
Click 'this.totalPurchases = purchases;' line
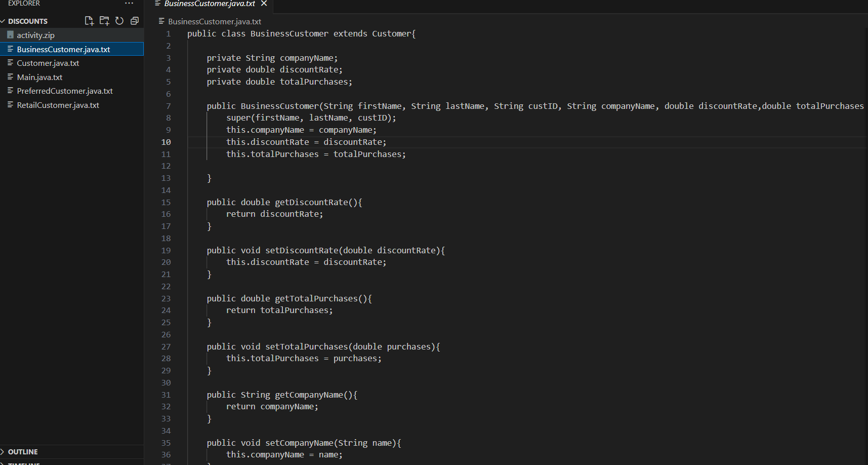coord(304,359)
